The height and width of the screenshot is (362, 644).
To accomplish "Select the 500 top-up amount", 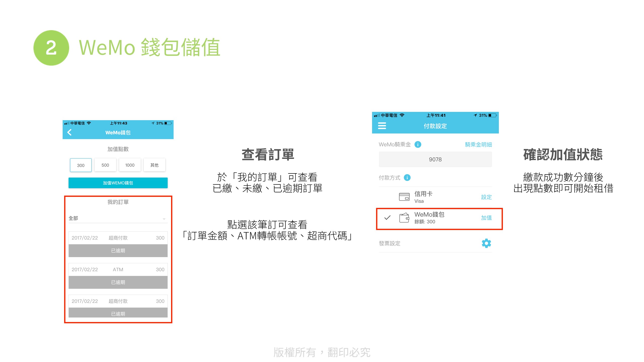I will tap(105, 165).
